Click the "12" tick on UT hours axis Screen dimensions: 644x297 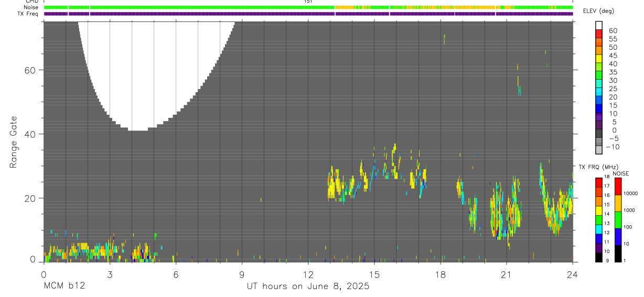(308, 274)
